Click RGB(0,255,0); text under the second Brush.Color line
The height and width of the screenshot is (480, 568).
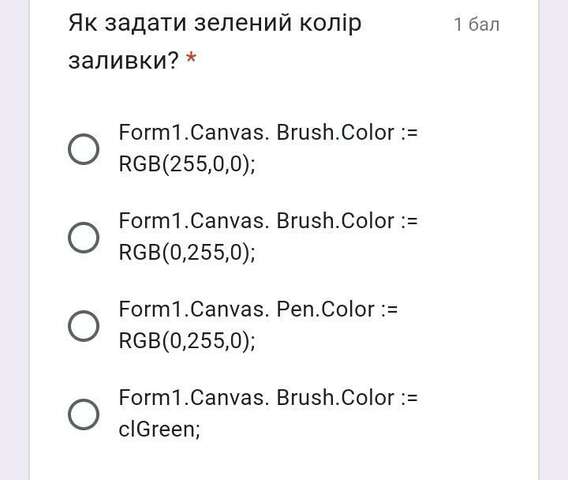click(x=187, y=252)
